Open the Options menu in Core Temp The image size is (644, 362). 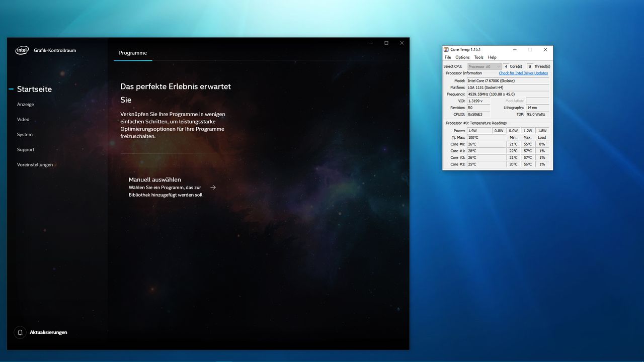[462, 57]
